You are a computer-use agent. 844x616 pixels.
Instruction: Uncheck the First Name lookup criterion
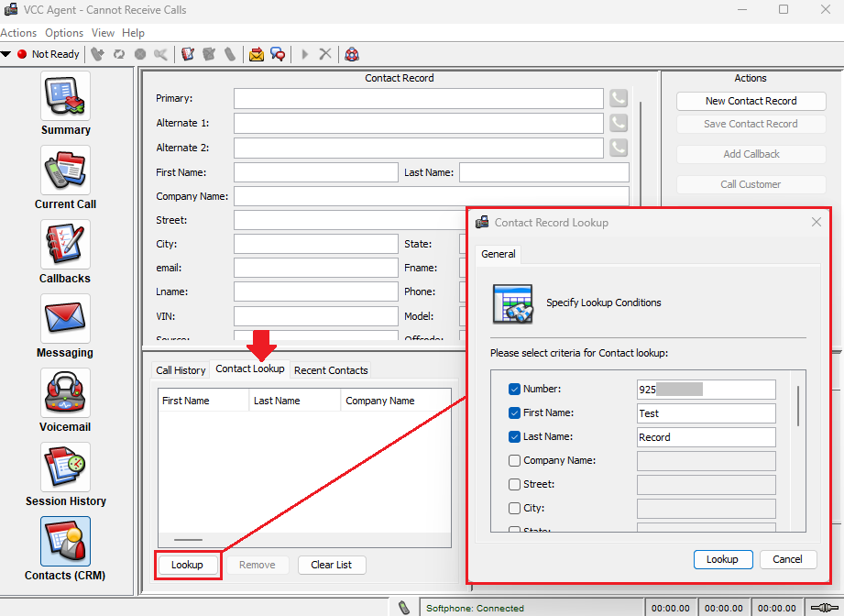coord(514,413)
